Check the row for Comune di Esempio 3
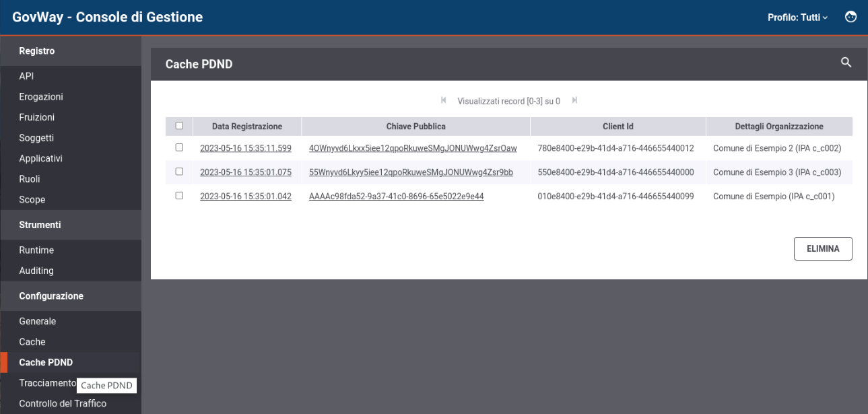Screen dimensions: 868x414 click(x=179, y=172)
